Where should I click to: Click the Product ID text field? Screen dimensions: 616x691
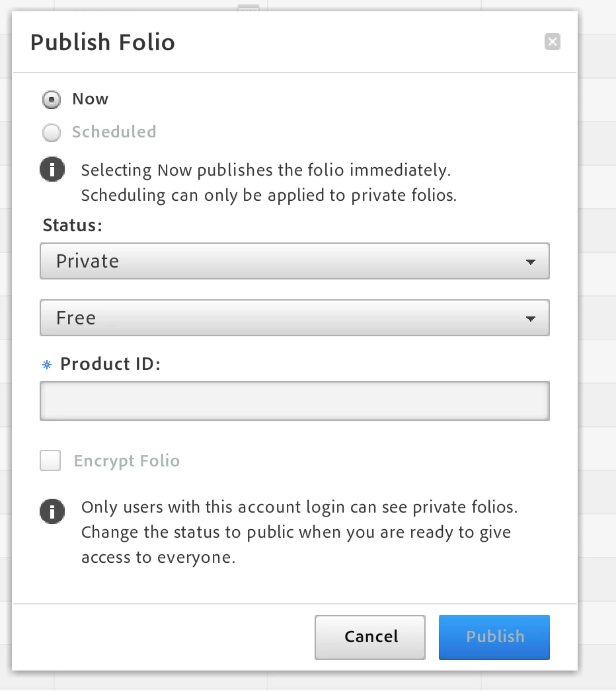click(294, 400)
